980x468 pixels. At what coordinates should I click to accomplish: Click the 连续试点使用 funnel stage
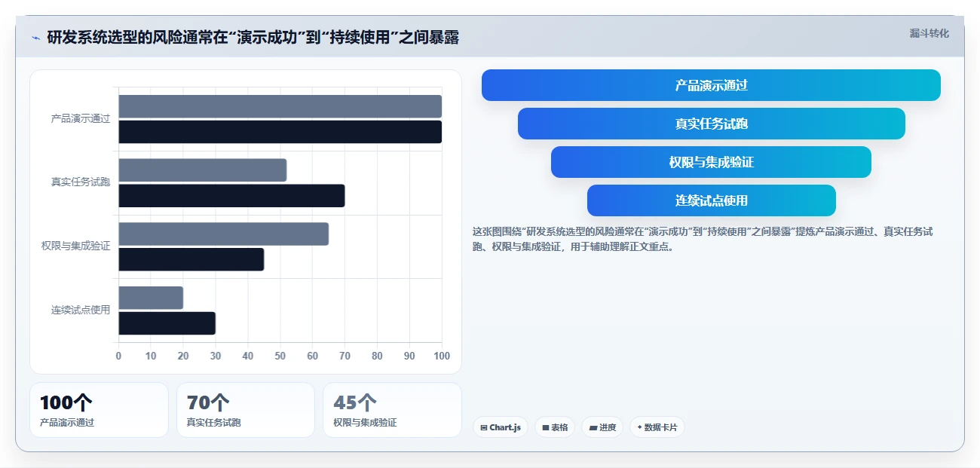coord(711,200)
